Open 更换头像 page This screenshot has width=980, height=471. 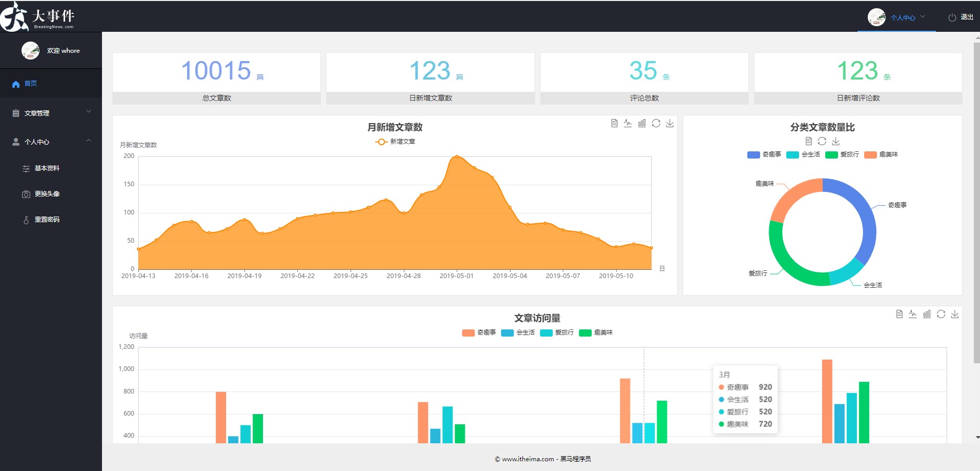click(x=51, y=194)
